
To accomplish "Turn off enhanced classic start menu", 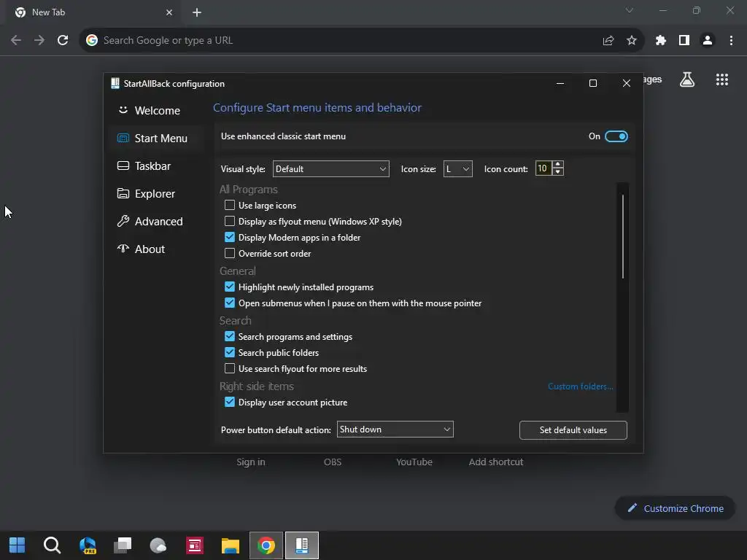I will click(x=616, y=136).
